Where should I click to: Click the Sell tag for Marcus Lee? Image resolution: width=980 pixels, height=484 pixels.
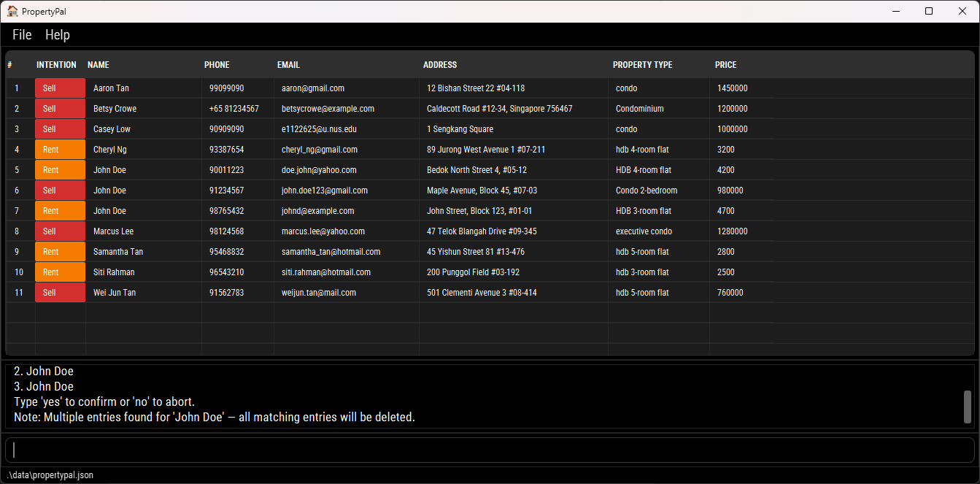[x=60, y=231]
